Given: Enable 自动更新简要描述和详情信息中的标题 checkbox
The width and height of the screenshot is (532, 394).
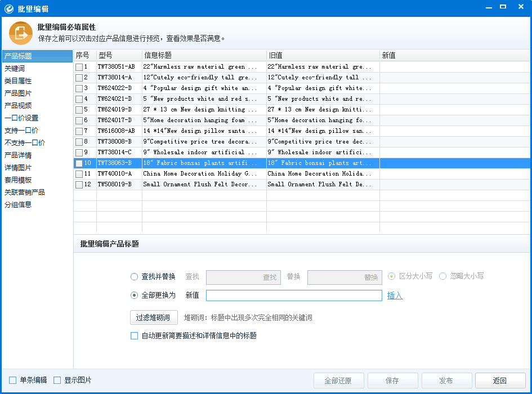Looking at the screenshot, I should pos(134,336).
